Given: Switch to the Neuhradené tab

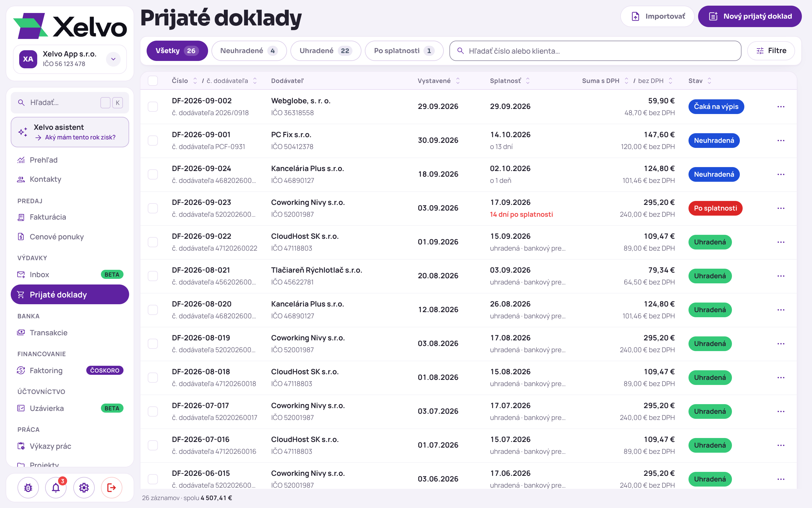Looking at the screenshot, I should click(249, 51).
